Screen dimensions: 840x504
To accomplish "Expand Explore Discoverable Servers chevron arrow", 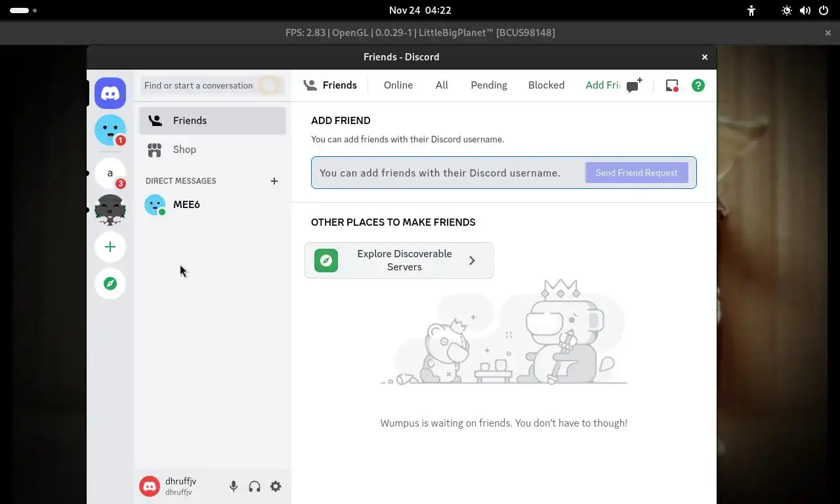I will click(472, 261).
